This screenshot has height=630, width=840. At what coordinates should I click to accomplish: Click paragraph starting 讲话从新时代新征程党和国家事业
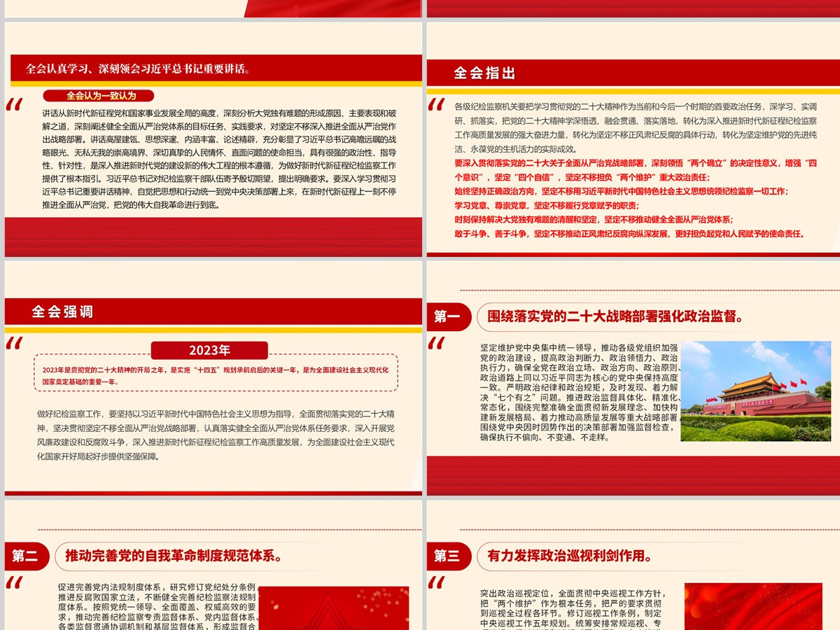click(x=220, y=159)
